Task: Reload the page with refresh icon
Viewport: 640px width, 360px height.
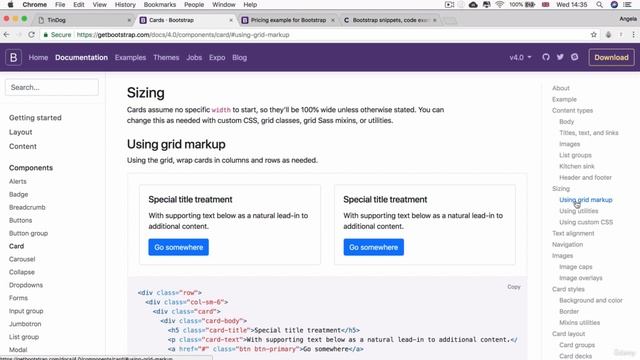Action: point(31,35)
